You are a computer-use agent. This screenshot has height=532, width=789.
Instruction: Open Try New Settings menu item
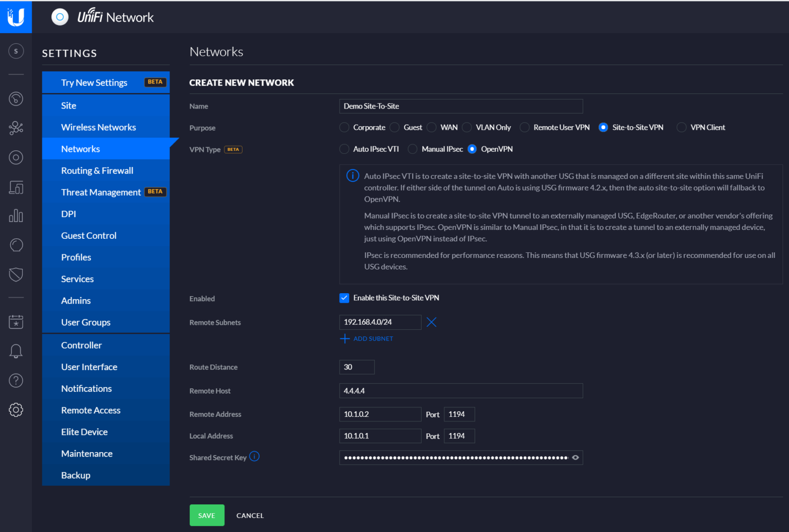106,82
